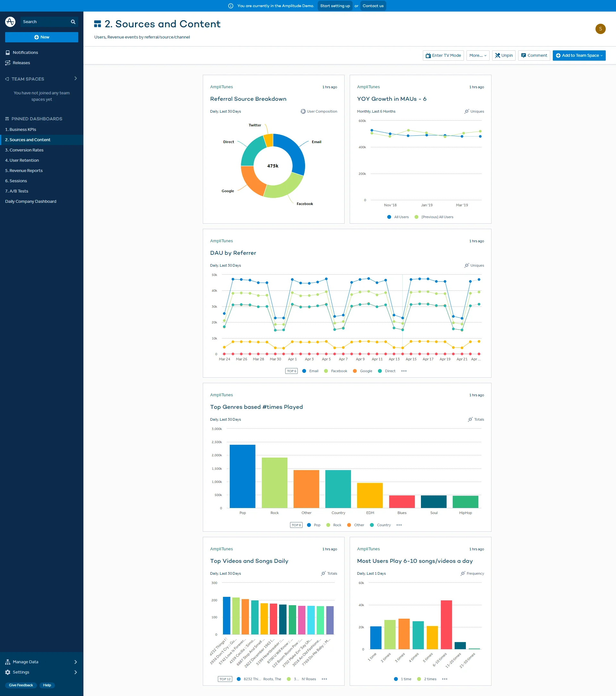Toggle Email series in DAU legend
616x696 pixels.
[313, 371]
